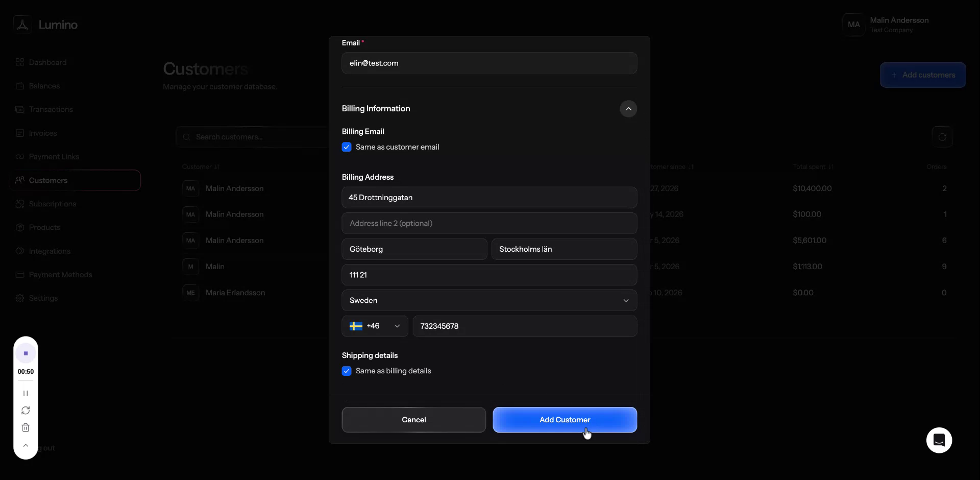
Task: Click the refresh customers list icon
Action: coord(942,137)
